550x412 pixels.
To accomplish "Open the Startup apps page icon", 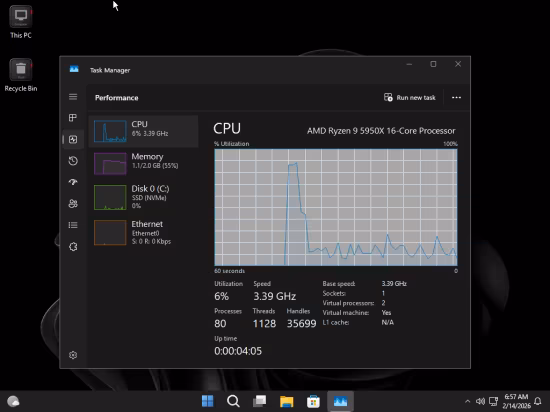I will click(73, 182).
